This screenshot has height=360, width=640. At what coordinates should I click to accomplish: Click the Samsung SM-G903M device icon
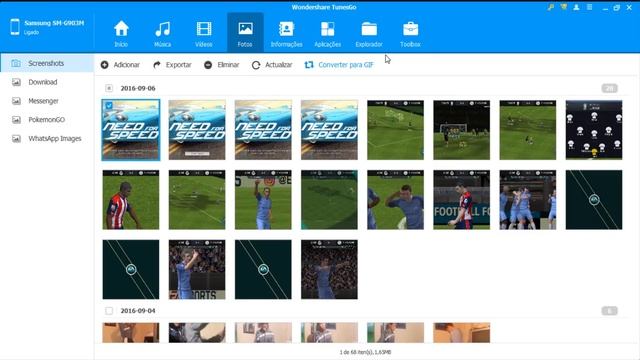point(15,27)
